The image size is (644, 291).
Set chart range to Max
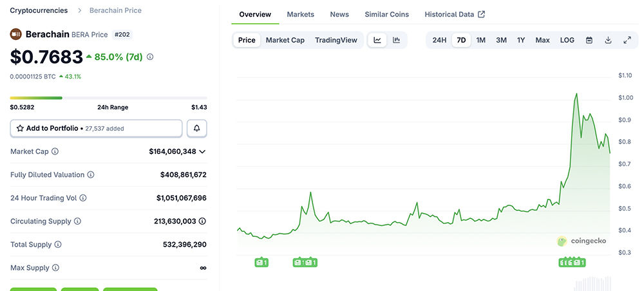pyautogui.click(x=542, y=40)
